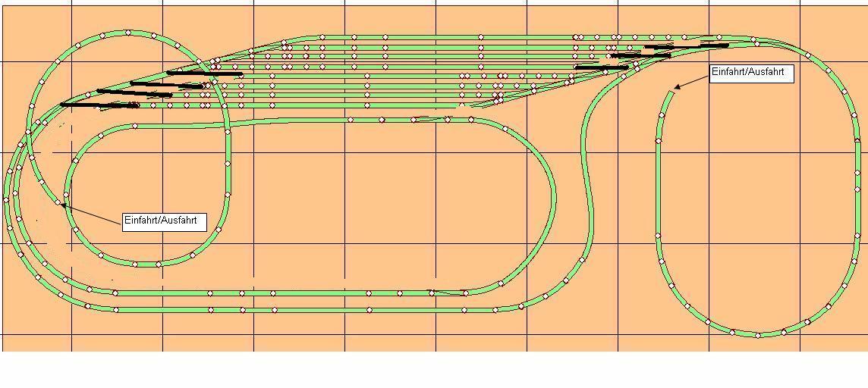
Task: Click the track joint at the lower-left arrow tip
Action: [x=61, y=203]
